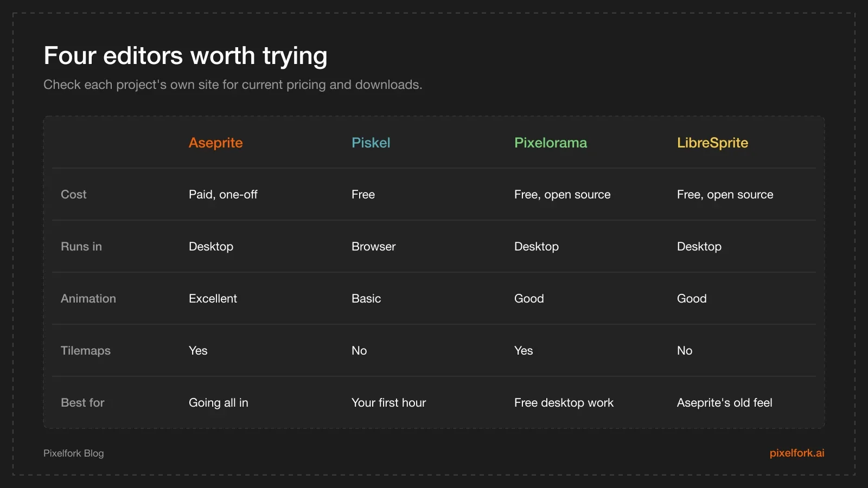The width and height of the screenshot is (868, 488).
Task: Click Piskel's "Free" cost cell
Action: point(363,194)
